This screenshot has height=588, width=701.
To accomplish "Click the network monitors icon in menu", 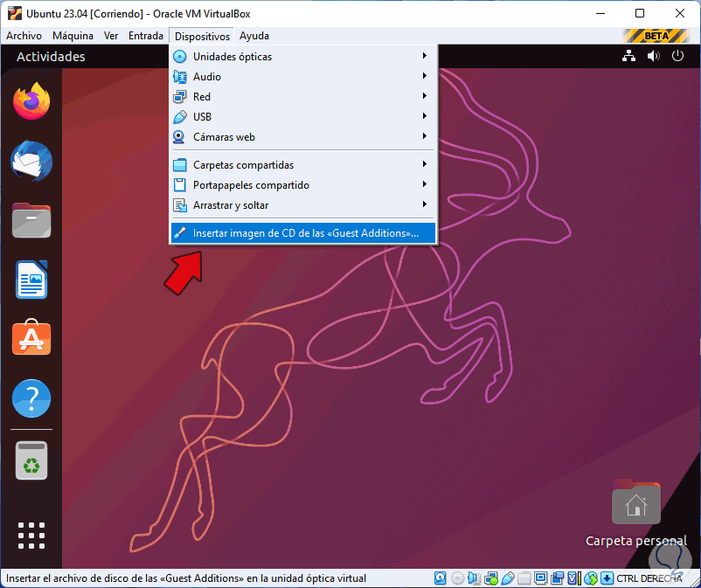I will pyautogui.click(x=180, y=96).
